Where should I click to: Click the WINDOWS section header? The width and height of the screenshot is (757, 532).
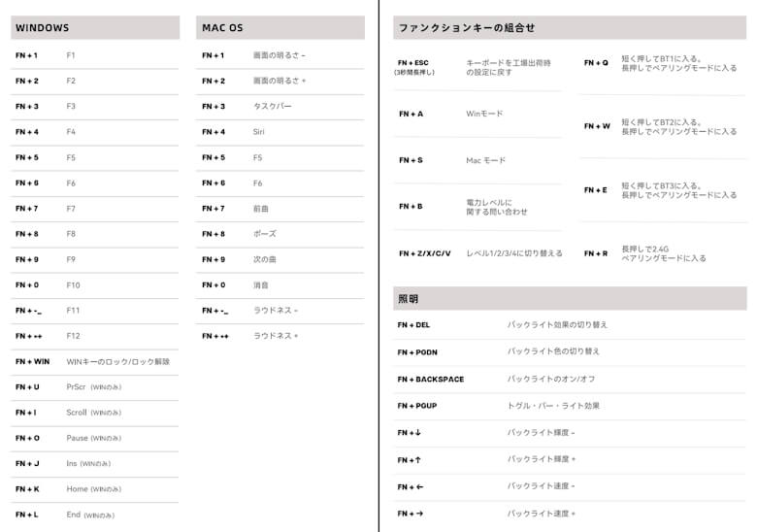(x=43, y=28)
